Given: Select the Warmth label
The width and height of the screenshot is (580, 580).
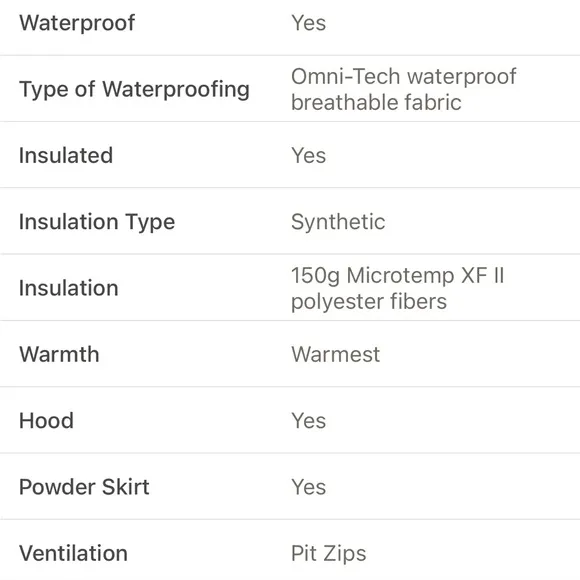Looking at the screenshot, I should pos(59,354).
